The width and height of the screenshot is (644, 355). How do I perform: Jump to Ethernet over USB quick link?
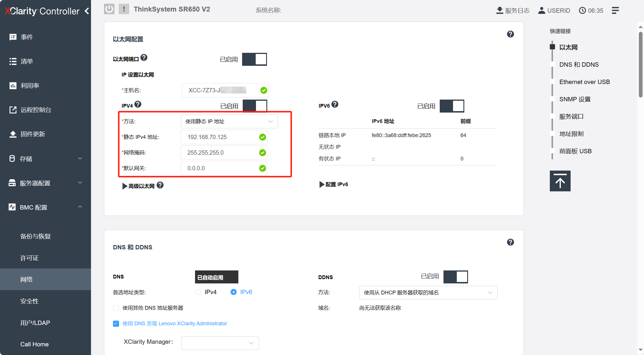click(x=584, y=82)
